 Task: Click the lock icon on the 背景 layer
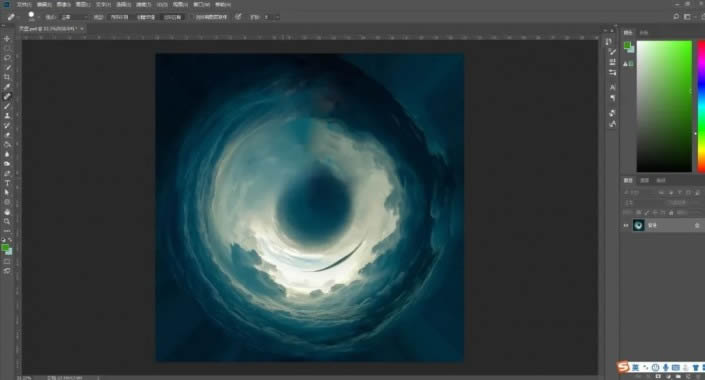pyautogui.click(x=697, y=225)
